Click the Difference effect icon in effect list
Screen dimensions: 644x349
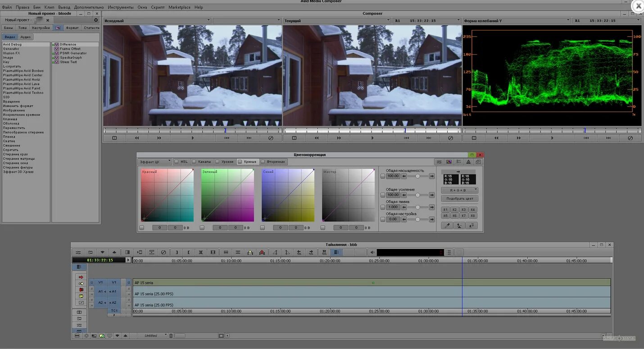57,45
